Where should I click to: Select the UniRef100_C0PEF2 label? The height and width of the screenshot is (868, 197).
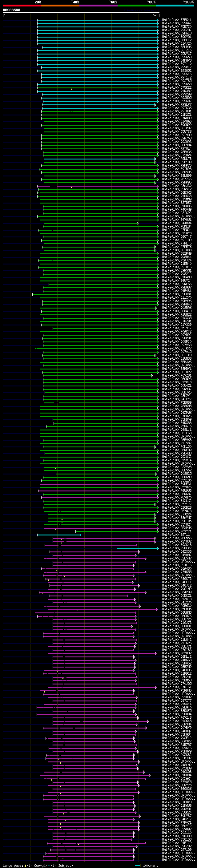click(176, 40)
